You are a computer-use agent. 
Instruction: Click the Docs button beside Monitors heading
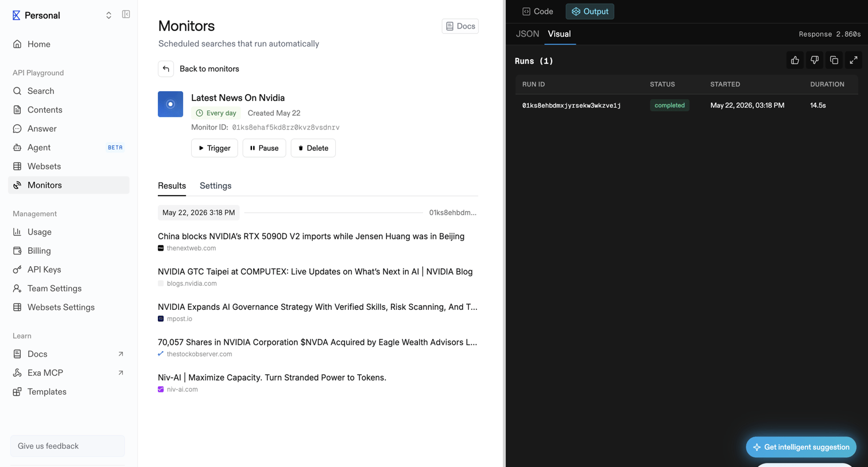coord(460,26)
